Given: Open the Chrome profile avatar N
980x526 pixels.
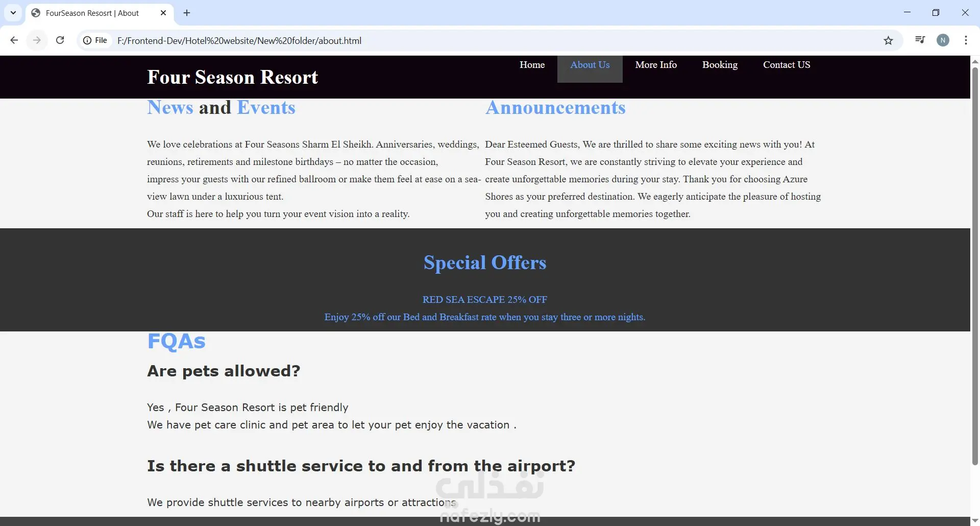Looking at the screenshot, I should pyautogui.click(x=943, y=40).
